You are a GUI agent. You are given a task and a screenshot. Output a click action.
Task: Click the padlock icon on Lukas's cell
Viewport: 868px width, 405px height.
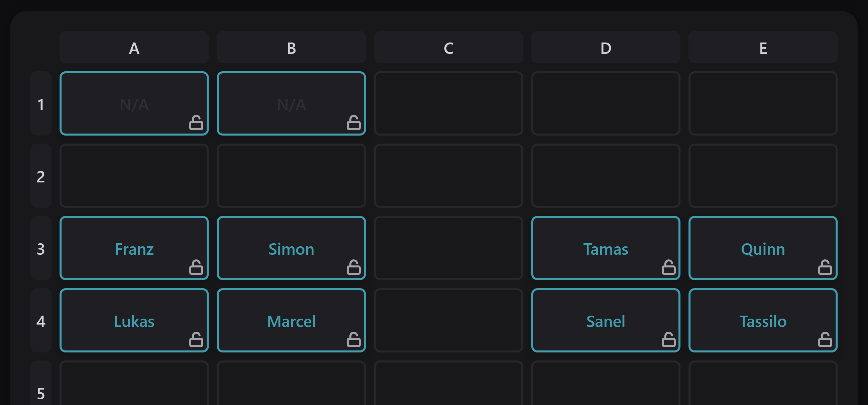[197, 341]
